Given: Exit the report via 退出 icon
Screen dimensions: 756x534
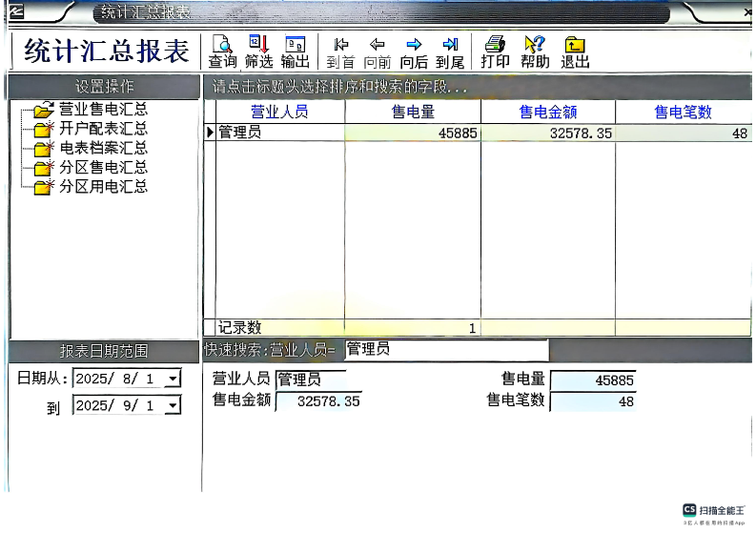Looking at the screenshot, I should coord(575,51).
